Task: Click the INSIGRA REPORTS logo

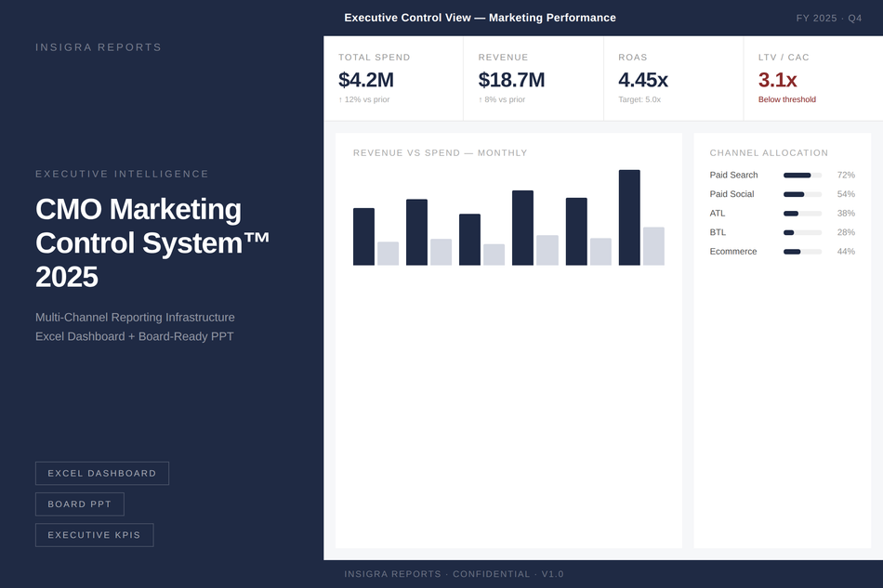Action: 97,46
